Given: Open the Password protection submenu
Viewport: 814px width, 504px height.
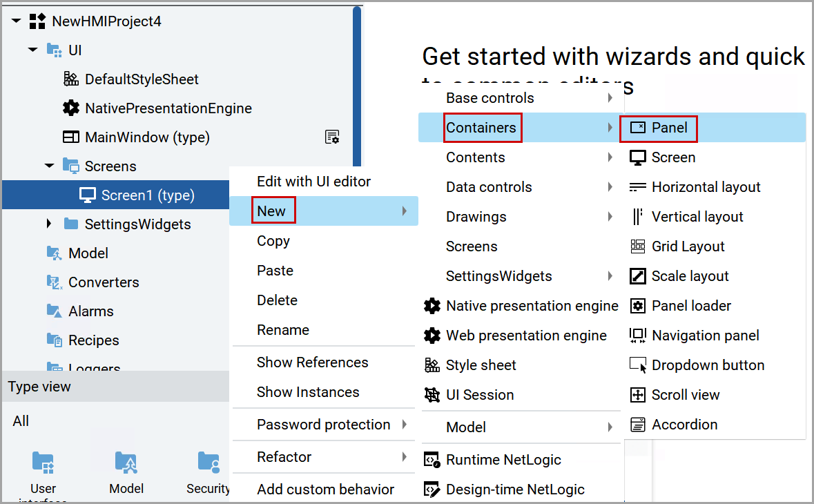Looking at the screenshot, I should [324, 425].
